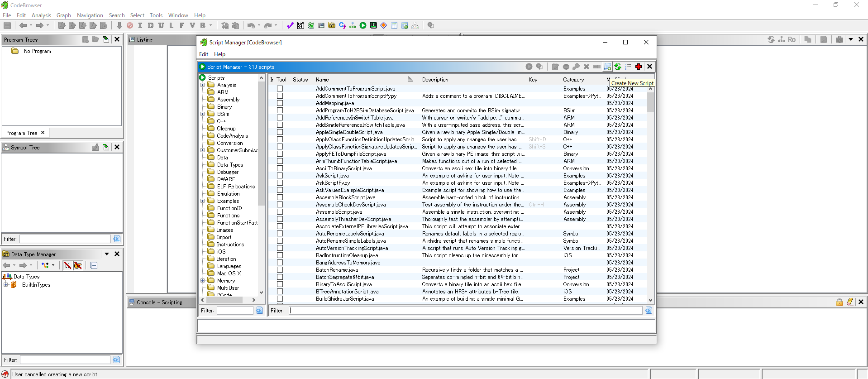868x379 pixels.
Task: Click the orange diamond toolbar icon
Action: (384, 25)
